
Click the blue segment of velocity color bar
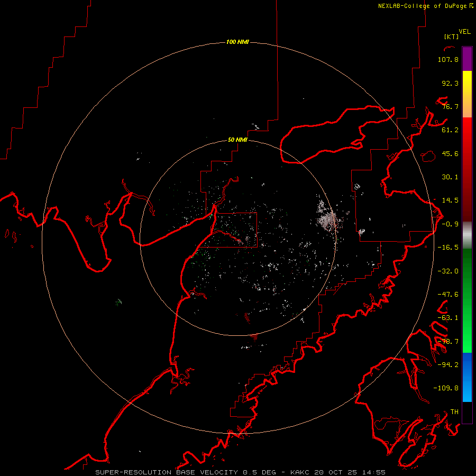coord(467,377)
